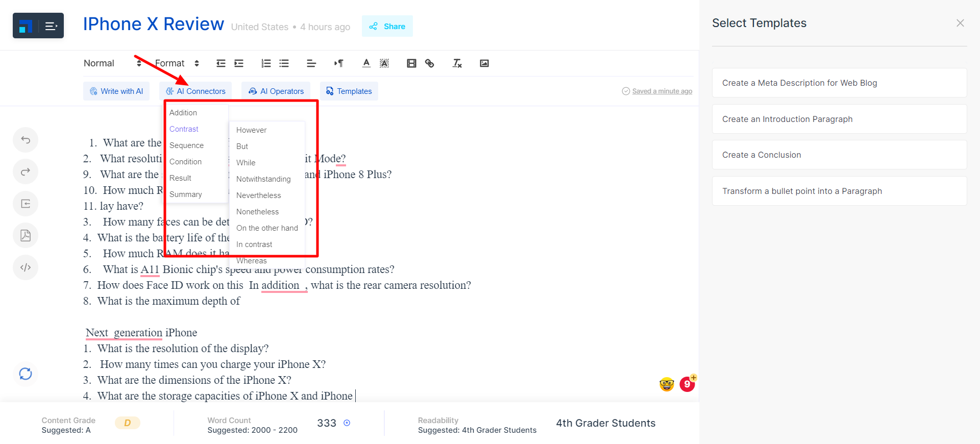Viewport: 980px width, 444px height.
Task: Insert the Notwithstanding connector
Action: click(263, 179)
